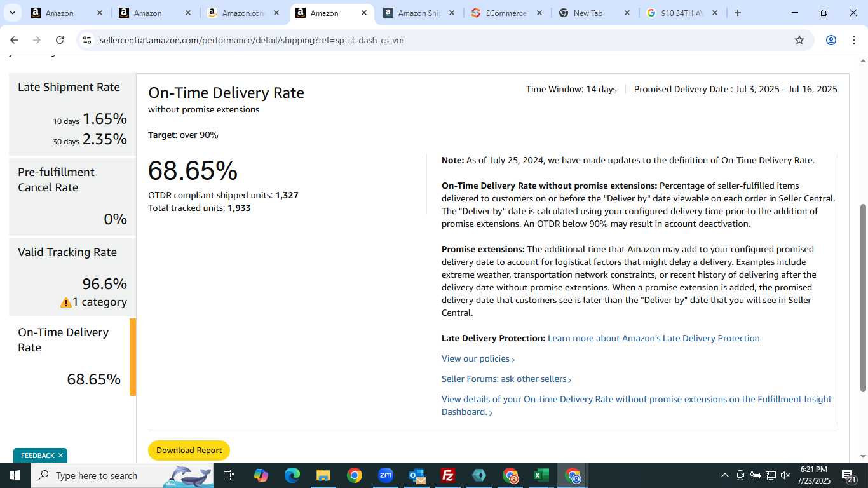
Task: Dismiss the FEEDBACK tab with its X
Action: (x=60, y=456)
